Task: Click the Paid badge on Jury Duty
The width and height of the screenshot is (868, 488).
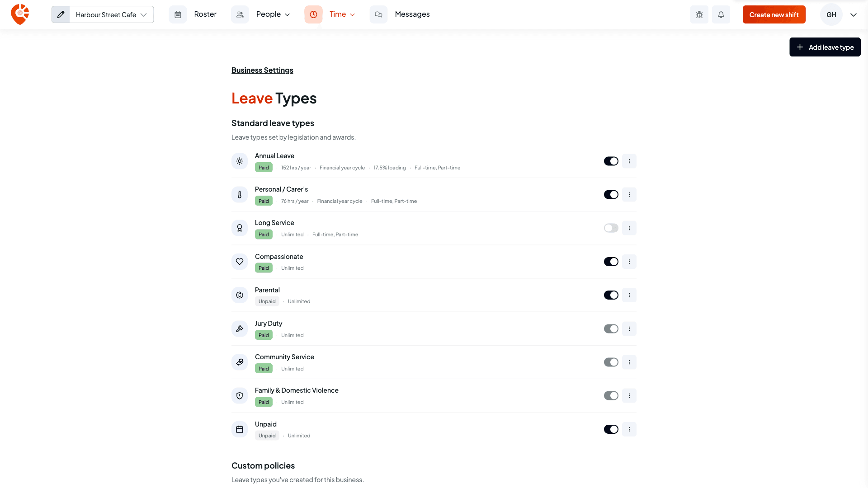Action: [264, 335]
